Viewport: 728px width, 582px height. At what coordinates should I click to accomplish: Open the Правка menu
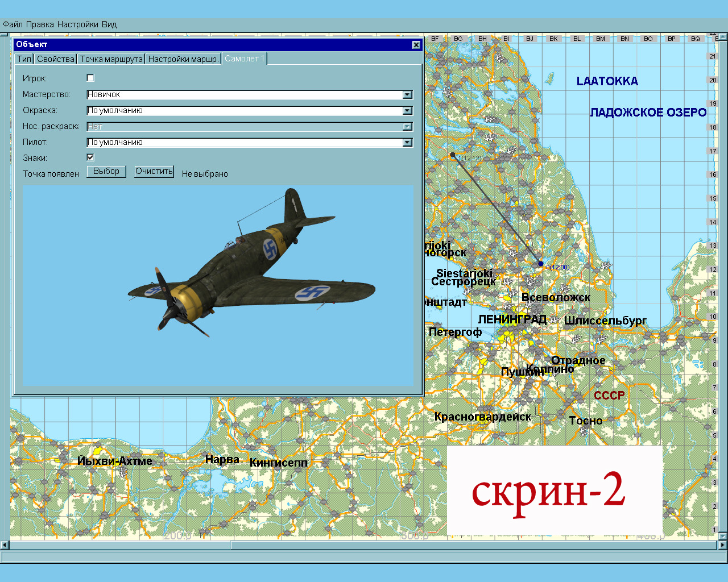40,24
